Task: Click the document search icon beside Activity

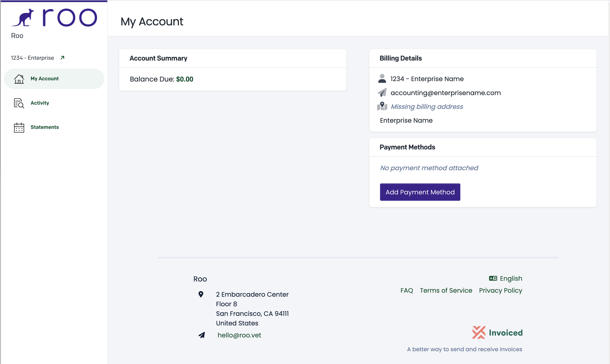Action: point(19,103)
